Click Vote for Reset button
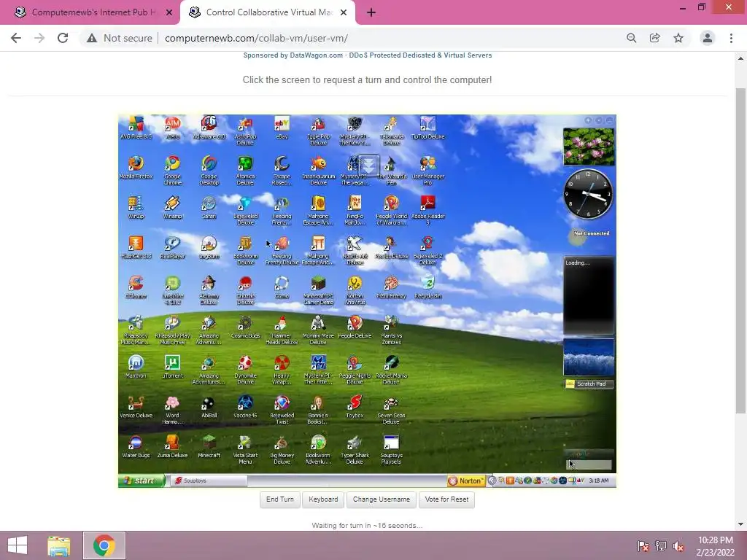This screenshot has height=560, width=747. point(446,499)
